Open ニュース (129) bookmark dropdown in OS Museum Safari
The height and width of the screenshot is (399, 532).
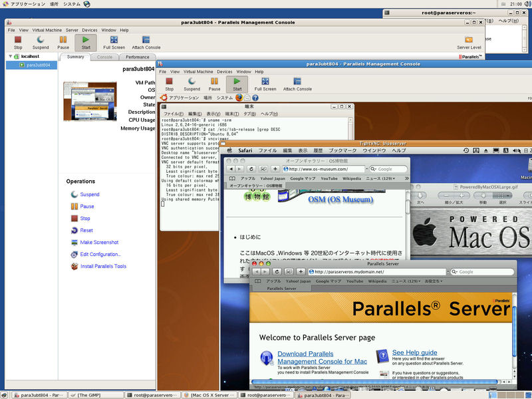[380, 178]
